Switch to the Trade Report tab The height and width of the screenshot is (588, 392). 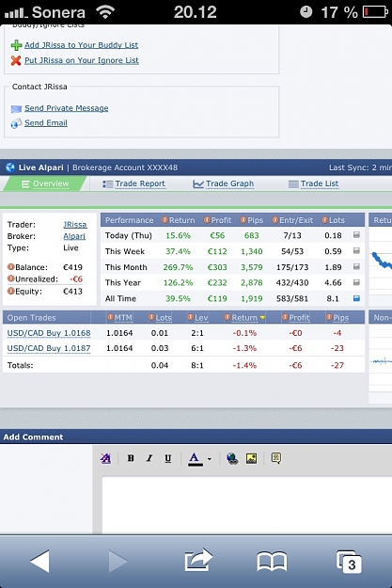click(x=133, y=183)
